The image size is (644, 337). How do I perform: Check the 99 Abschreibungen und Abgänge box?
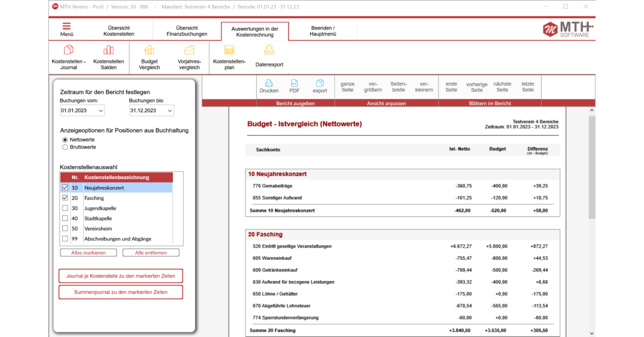[65, 239]
